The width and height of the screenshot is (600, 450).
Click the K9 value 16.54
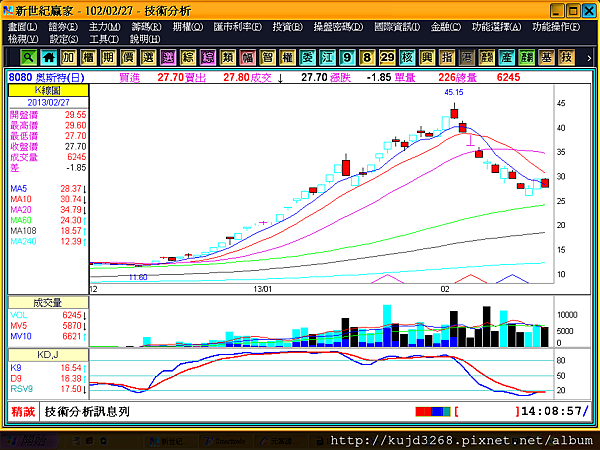pos(71,368)
